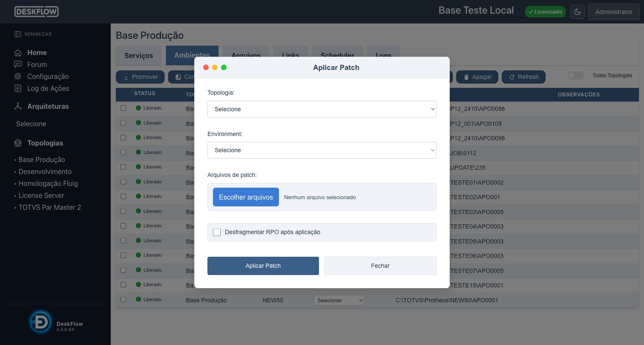
Task: Expand the Selecionar dropdown in NEW50 row
Action: 339,300
